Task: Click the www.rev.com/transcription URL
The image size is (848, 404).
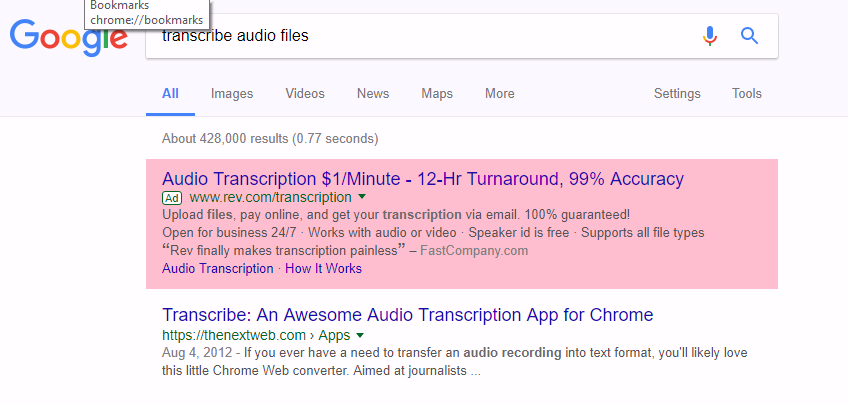Action: (x=270, y=197)
